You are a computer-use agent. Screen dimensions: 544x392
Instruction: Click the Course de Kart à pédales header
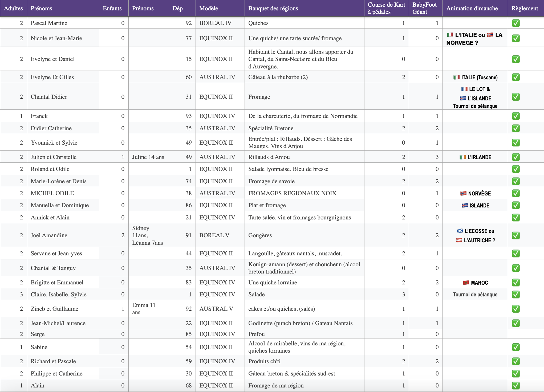click(x=387, y=8)
